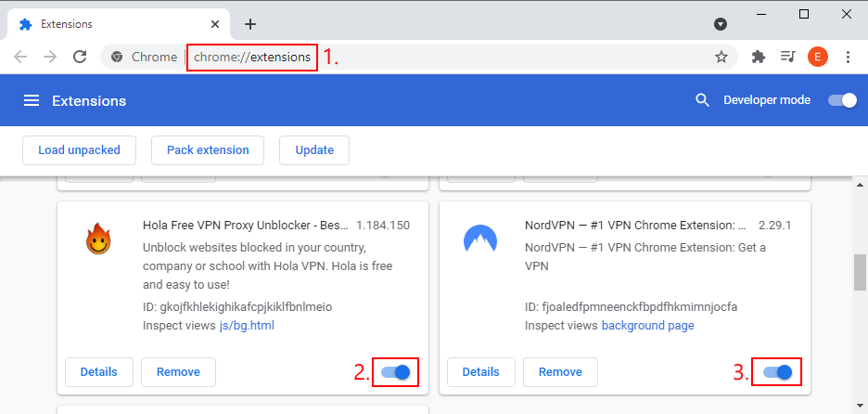Open Details for NordVPN
Viewport: 868px width, 414px height.
481,372
